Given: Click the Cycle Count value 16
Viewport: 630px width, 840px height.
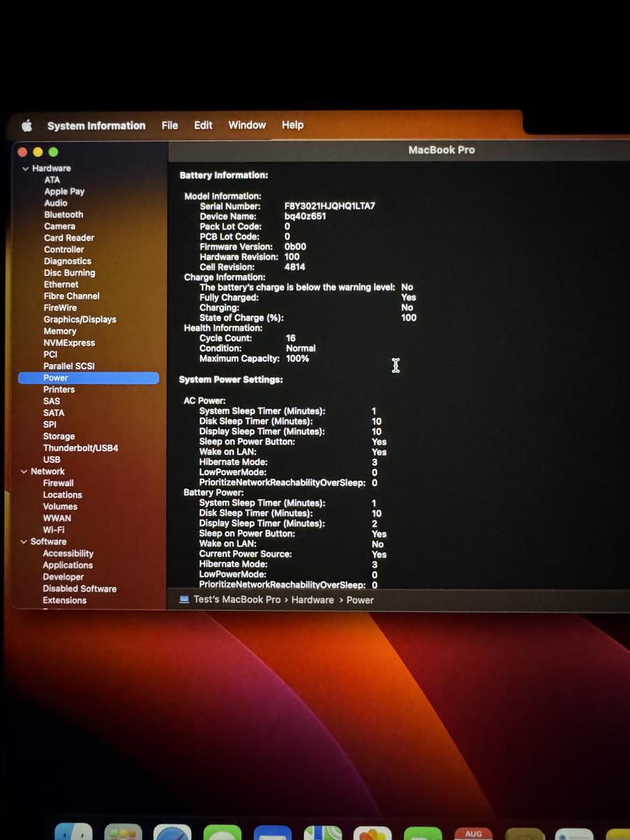Looking at the screenshot, I should tap(290, 338).
